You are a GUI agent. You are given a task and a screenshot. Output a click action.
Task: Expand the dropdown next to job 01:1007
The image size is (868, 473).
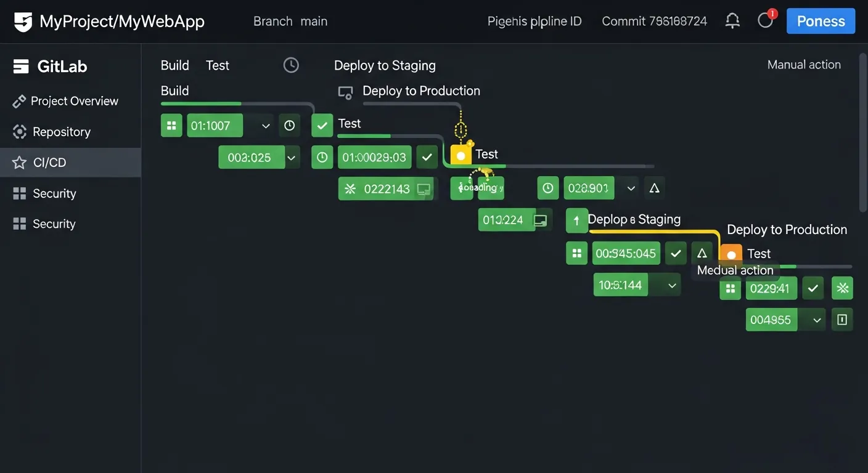click(x=265, y=125)
